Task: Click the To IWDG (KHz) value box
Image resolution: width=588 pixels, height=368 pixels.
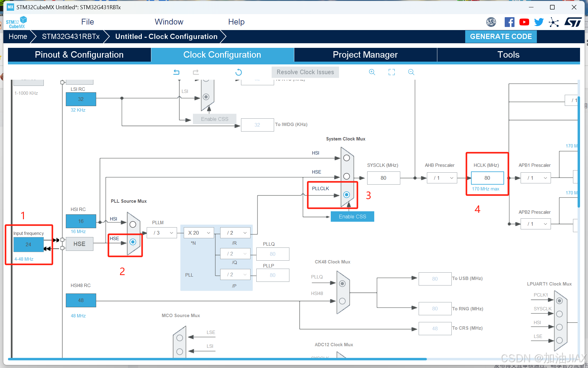Action: (257, 125)
